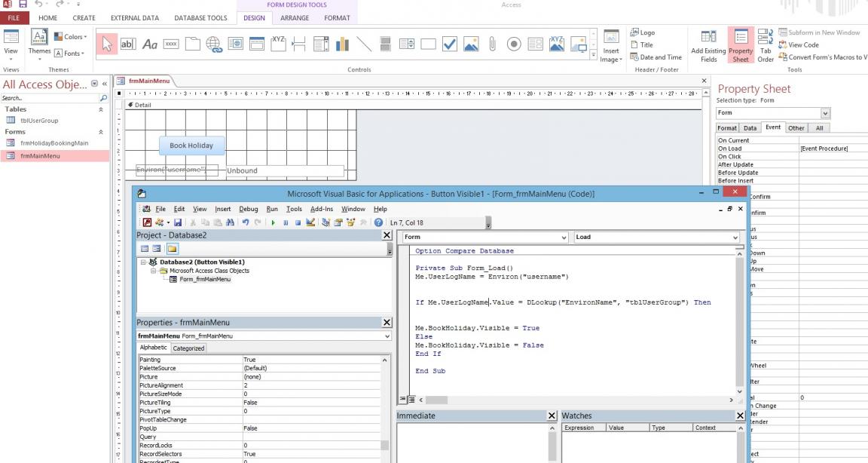
Task: Open the Load procedure dropdown
Action: 735,237
